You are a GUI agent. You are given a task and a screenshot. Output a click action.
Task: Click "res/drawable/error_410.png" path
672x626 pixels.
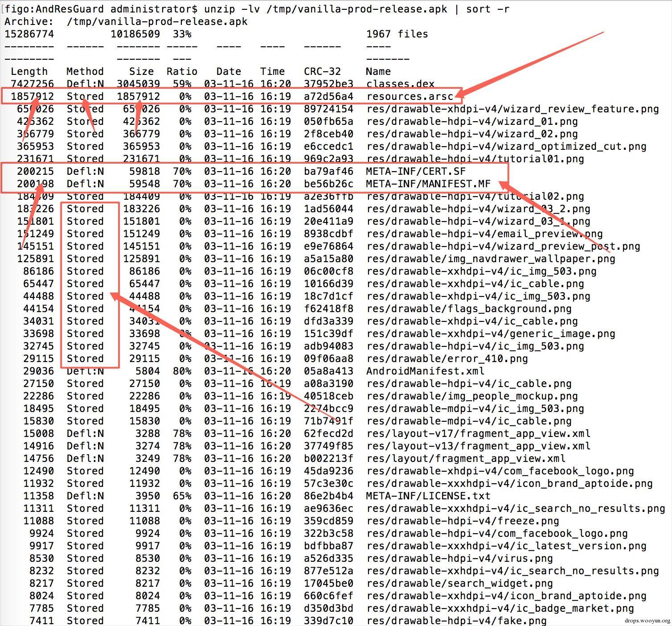[x=447, y=358]
